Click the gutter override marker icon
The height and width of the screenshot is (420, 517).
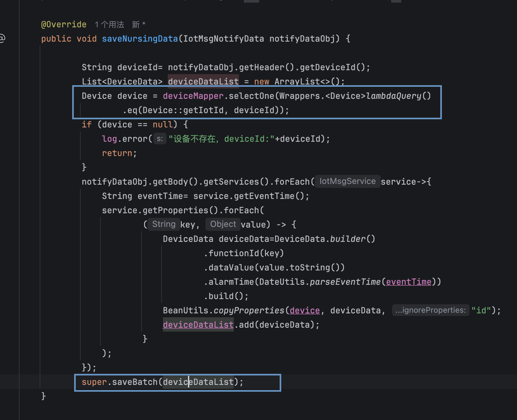tap(2, 38)
